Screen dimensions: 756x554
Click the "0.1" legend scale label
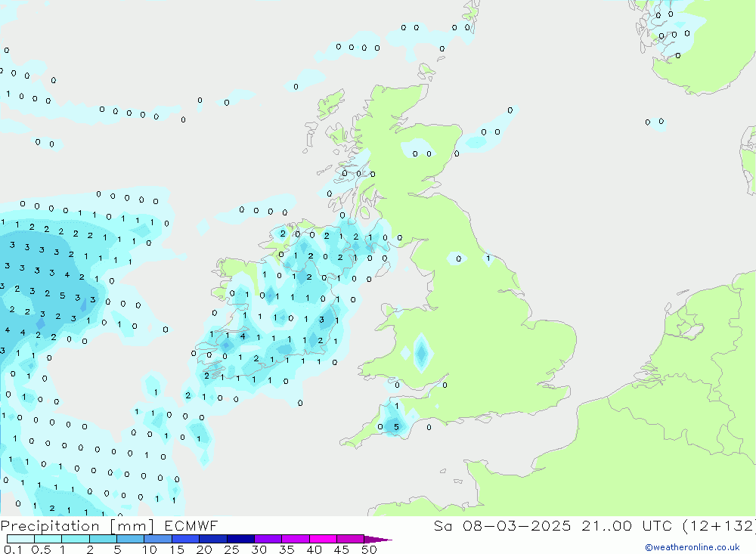tap(13, 549)
